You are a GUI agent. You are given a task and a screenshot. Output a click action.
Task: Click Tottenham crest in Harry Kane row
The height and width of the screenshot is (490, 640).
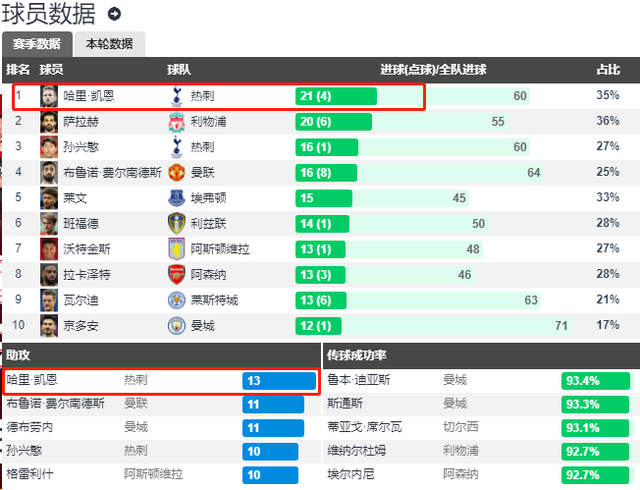tap(176, 96)
